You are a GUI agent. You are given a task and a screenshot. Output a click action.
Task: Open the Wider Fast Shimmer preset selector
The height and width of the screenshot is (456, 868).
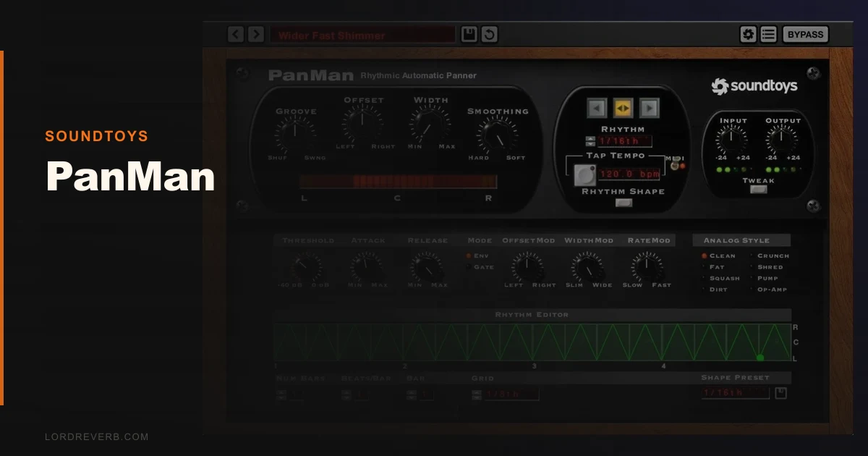click(362, 35)
